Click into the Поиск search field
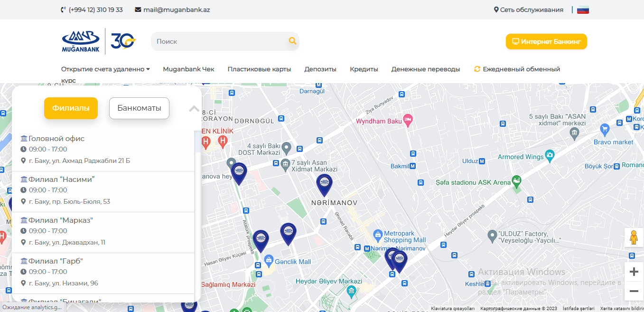This screenshot has width=644, height=312. click(x=218, y=41)
